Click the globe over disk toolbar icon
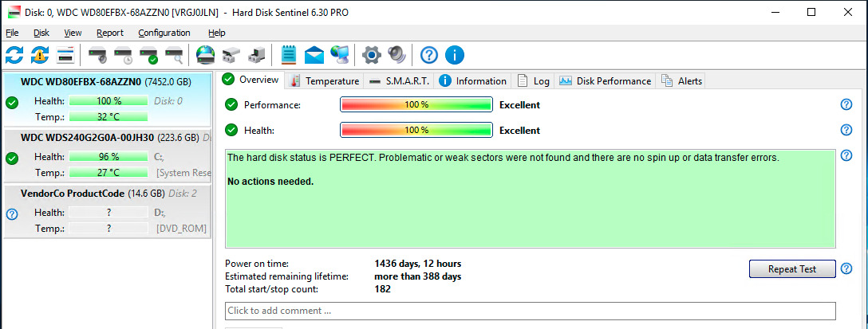The width and height of the screenshot is (868, 329). point(205,55)
